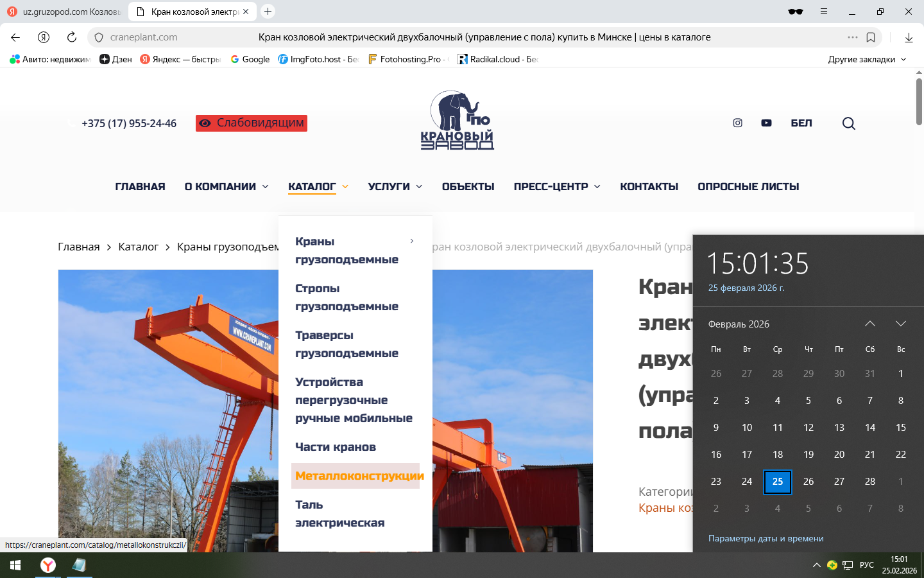
Task: Click the Краны грузоподъем breadcrumb link
Action: (x=228, y=247)
